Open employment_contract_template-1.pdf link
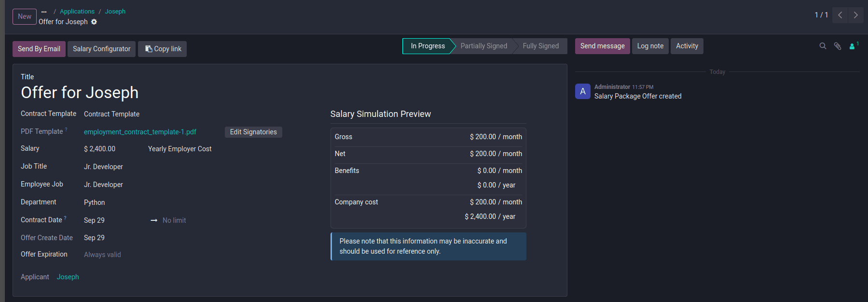The width and height of the screenshot is (868, 302). (140, 132)
